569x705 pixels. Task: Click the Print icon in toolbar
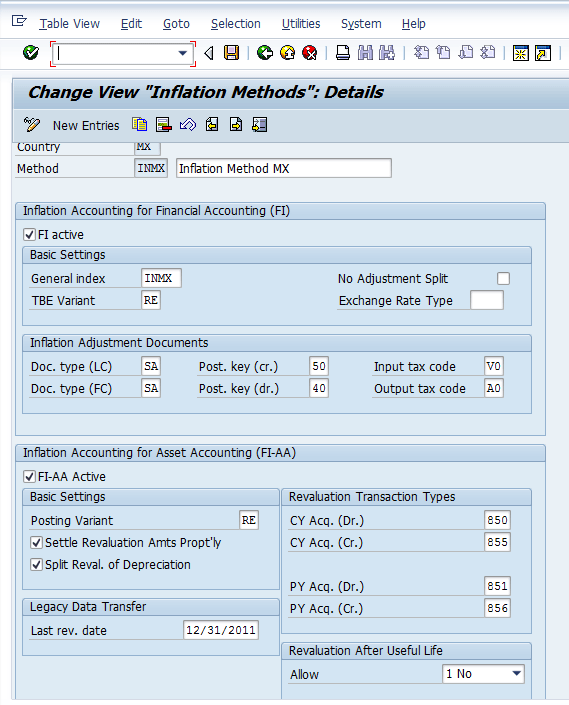pos(343,53)
